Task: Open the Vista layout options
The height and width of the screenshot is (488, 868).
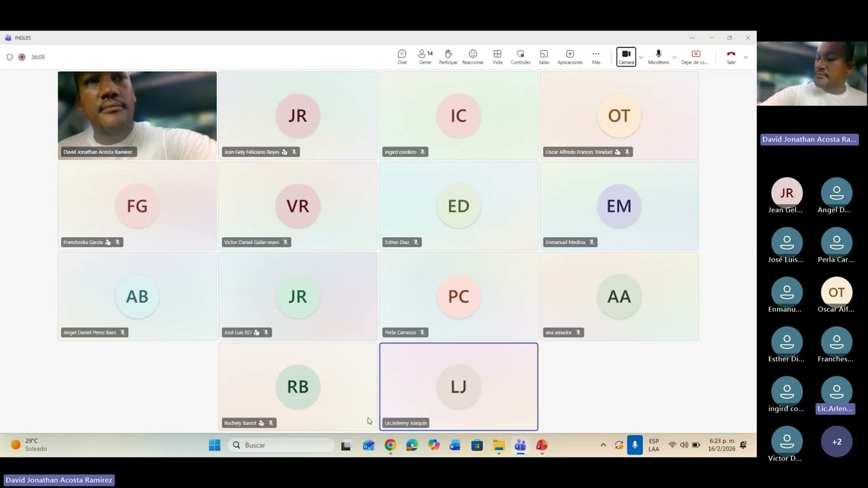Action: coord(497,57)
